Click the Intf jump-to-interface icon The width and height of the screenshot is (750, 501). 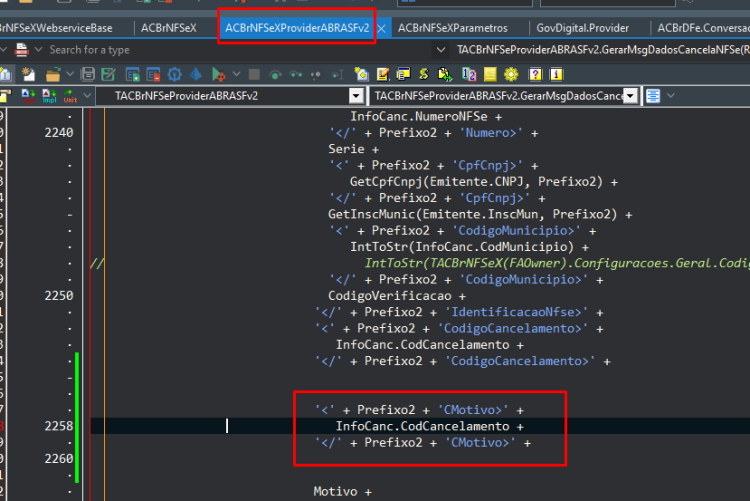coord(28,96)
